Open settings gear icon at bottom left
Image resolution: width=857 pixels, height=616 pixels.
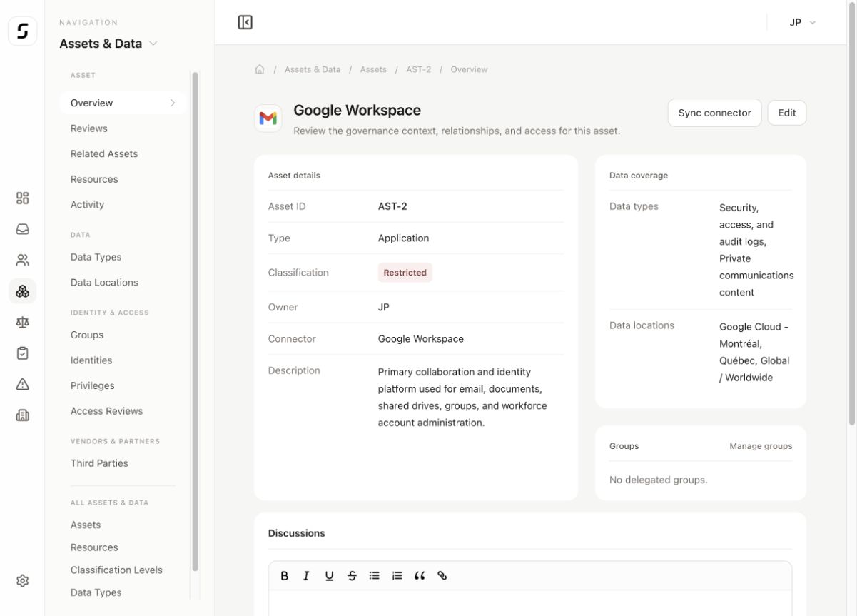pos(22,581)
